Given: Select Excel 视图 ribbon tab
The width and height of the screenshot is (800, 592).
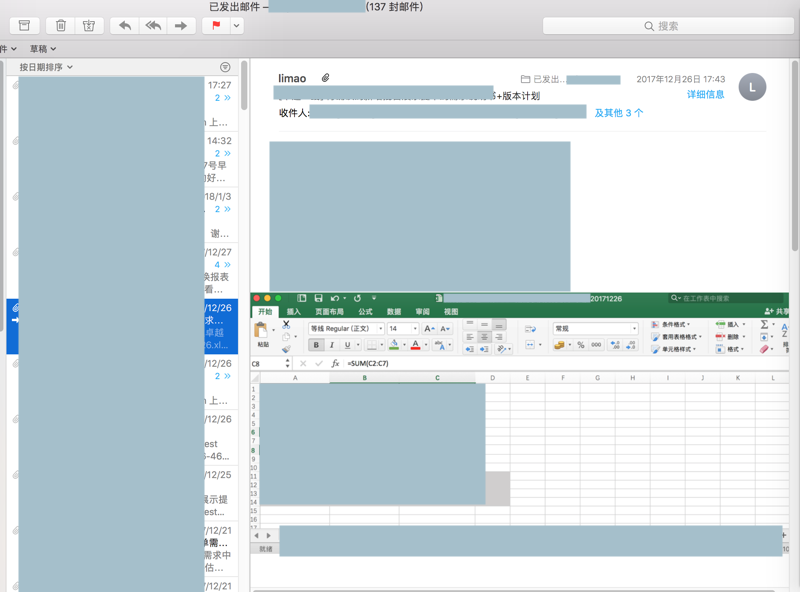Looking at the screenshot, I should click(451, 312).
